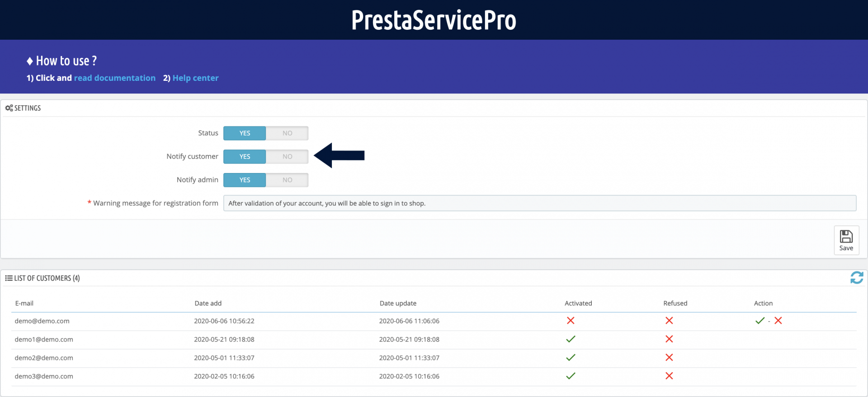Image resolution: width=868 pixels, height=397 pixels.
Task: Click the Notify customer label
Action: pos(192,157)
